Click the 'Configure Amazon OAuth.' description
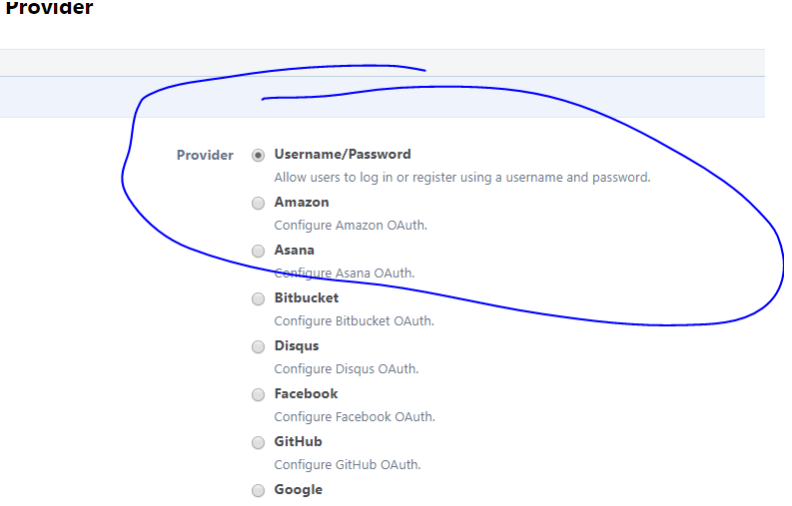The width and height of the screenshot is (792, 506). pos(350,225)
